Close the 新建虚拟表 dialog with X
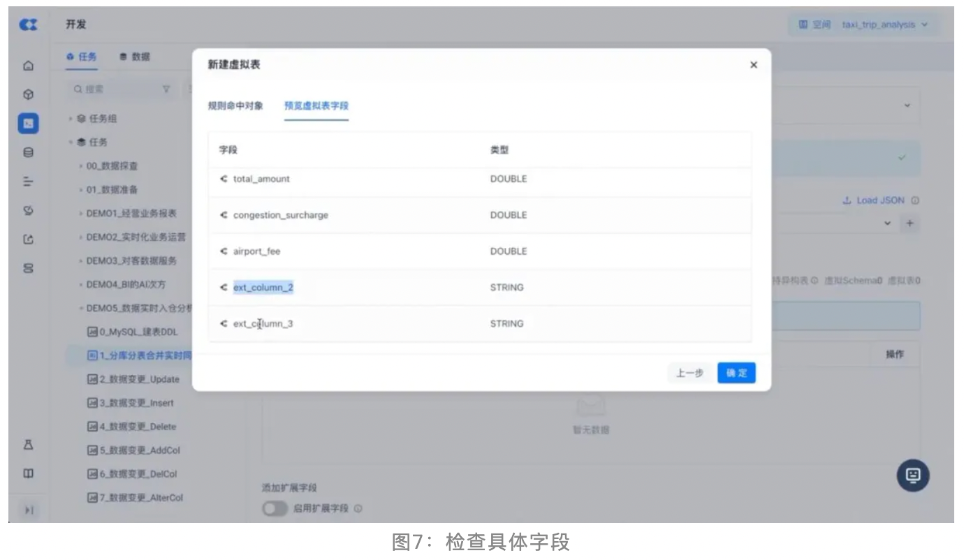 coord(753,65)
